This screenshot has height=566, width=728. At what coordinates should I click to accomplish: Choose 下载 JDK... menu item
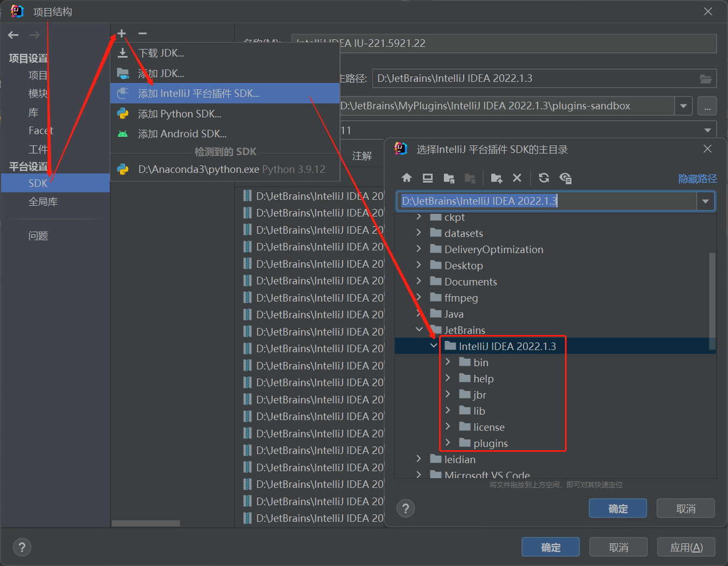click(x=225, y=53)
